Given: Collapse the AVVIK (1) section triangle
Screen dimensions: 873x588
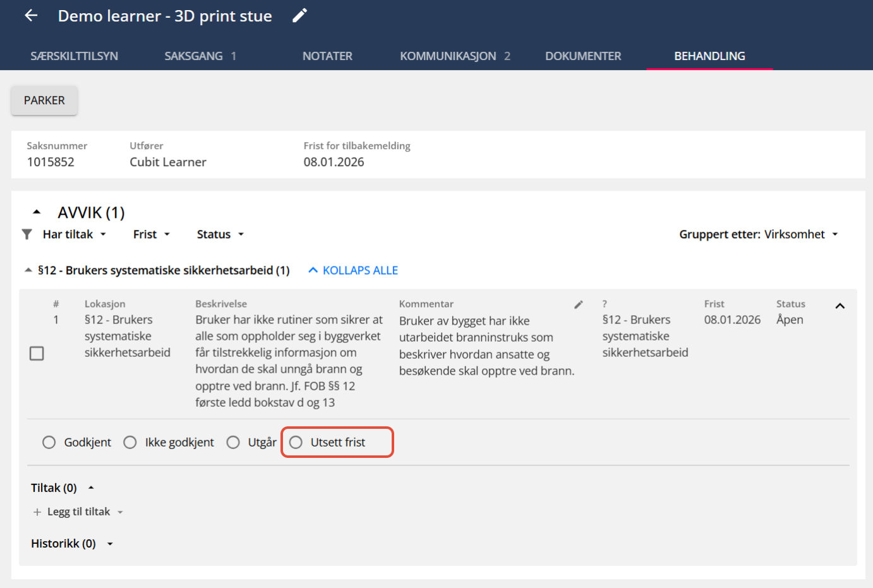Looking at the screenshot, I should [37, 212].
